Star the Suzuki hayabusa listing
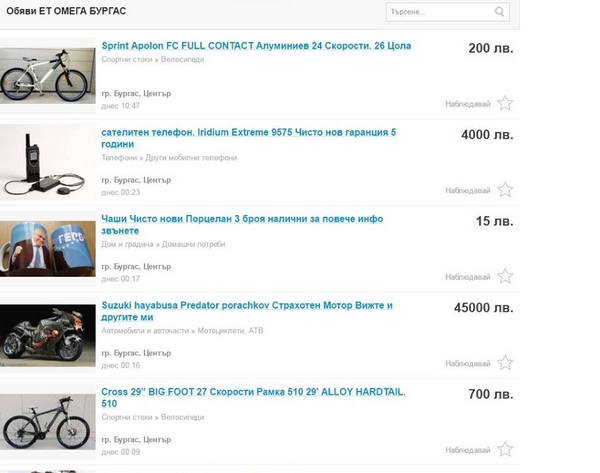The image size is (600, 473). (x=505, y=362)
